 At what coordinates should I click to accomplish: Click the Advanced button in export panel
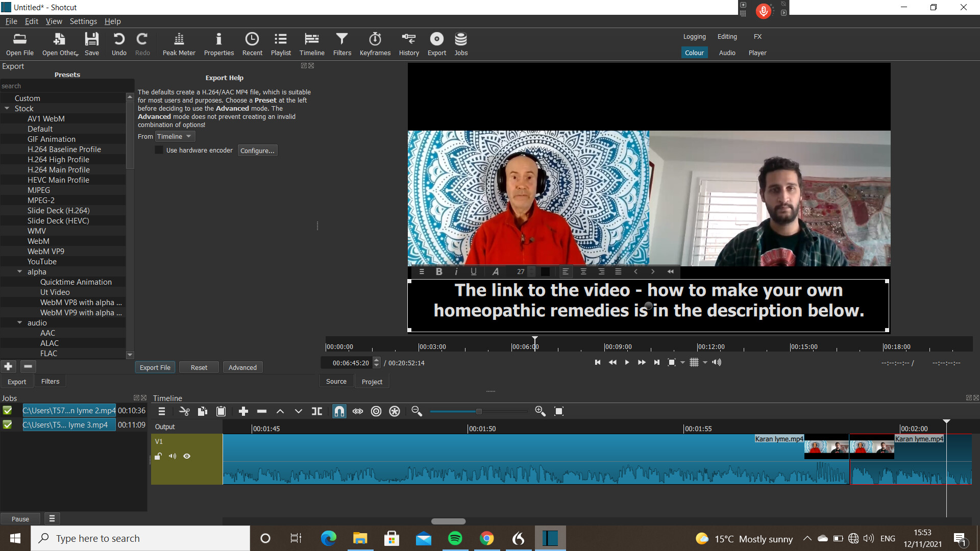point(243,367)
